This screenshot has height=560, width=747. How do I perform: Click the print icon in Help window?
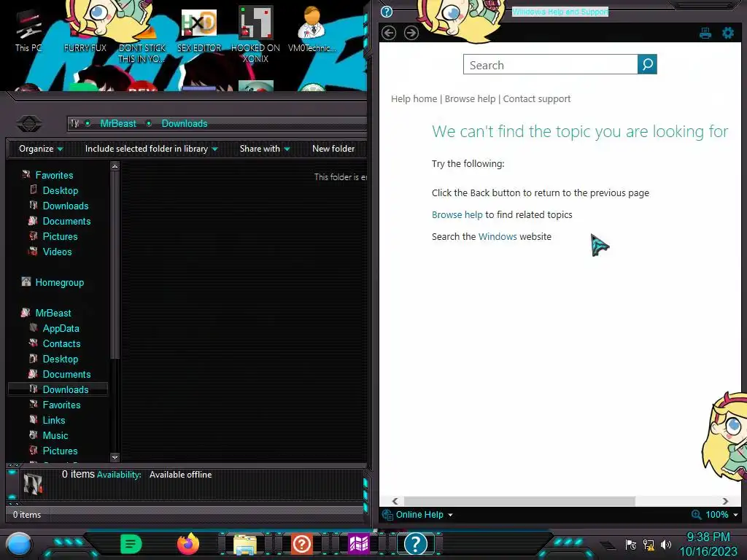(x=705, y=33)
